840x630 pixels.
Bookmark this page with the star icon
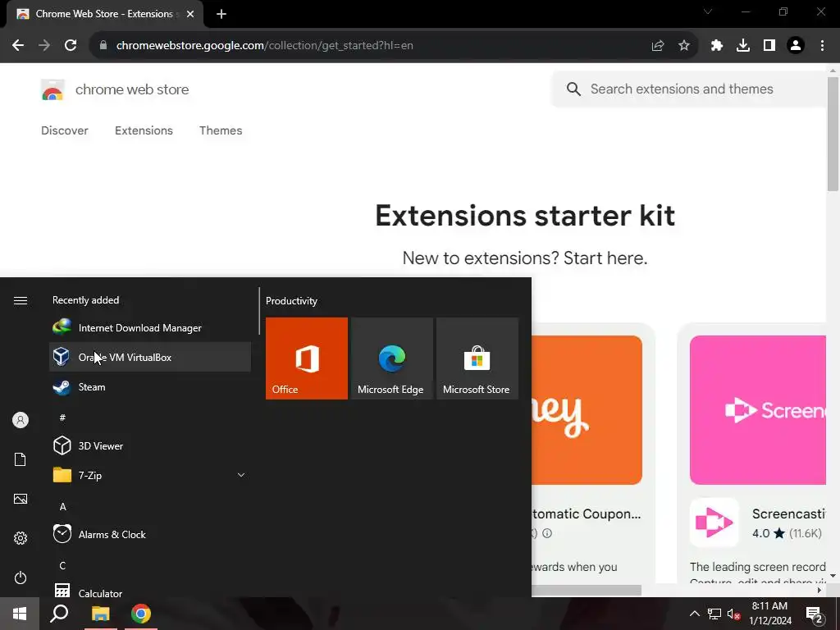[x=684, y=46]
